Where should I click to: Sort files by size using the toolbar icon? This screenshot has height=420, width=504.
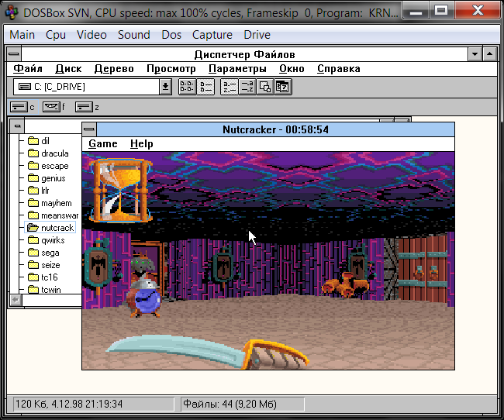tap(265, 87)
